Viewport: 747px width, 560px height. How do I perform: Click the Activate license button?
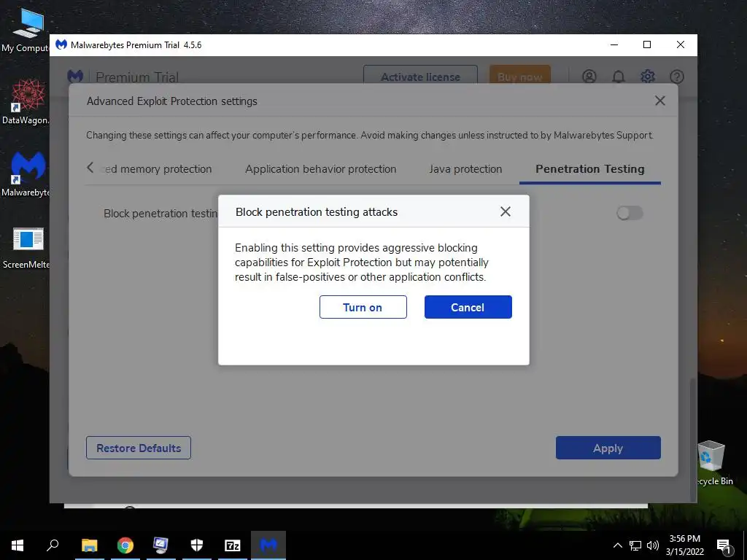pos(420,77)
